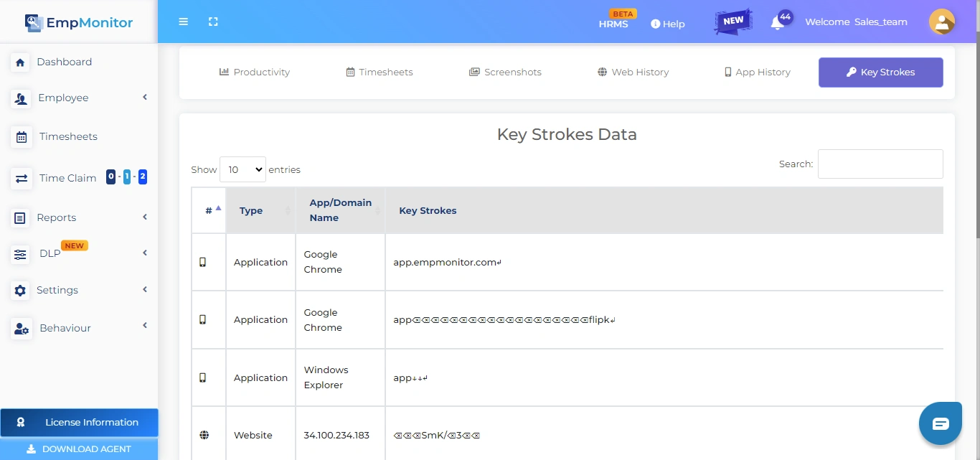This screenshot has width=980, height=460.
Task: Open the Screenshots tab
Action: pyautogui.click(x=506, y=72)
